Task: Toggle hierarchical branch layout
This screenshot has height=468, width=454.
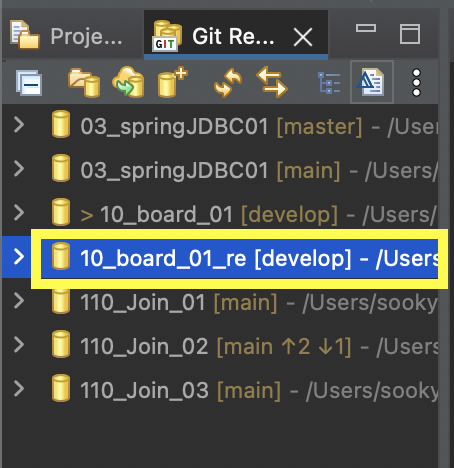Action: [329, 83]
